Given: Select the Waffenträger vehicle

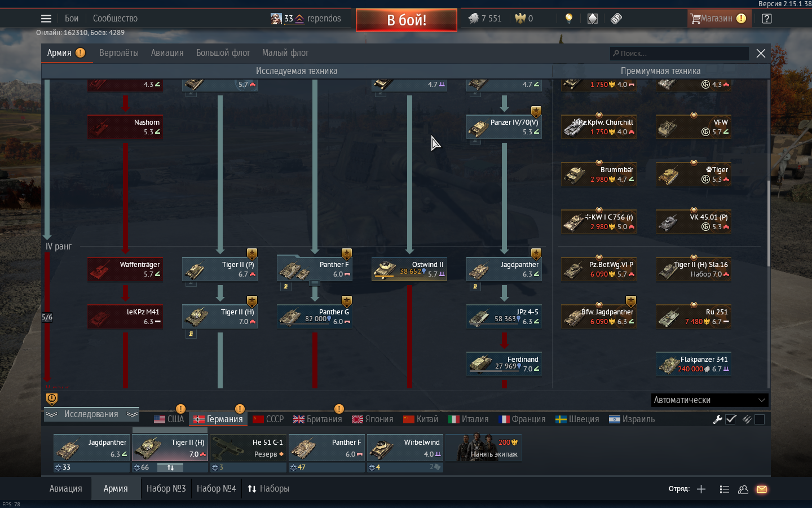Looking at the screenshot, I should (125, 269).
